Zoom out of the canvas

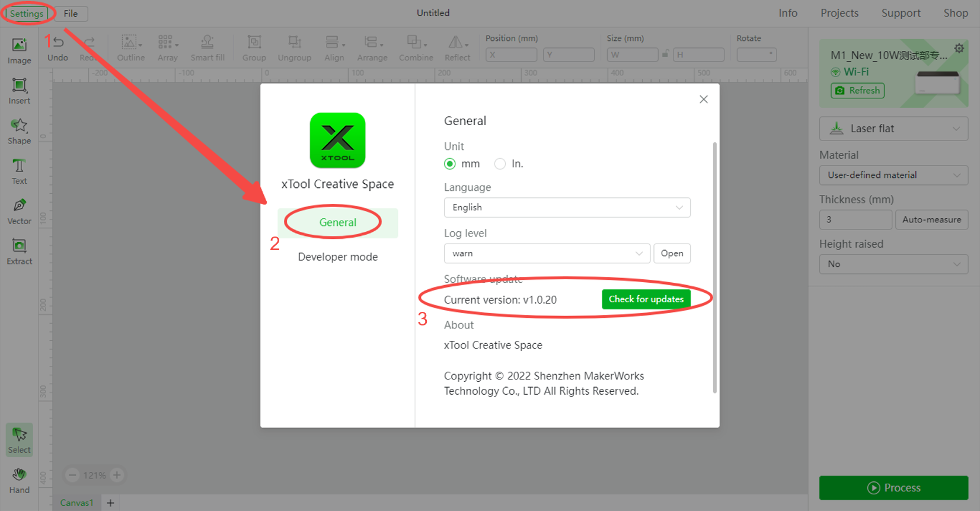(x=72, y=475)
